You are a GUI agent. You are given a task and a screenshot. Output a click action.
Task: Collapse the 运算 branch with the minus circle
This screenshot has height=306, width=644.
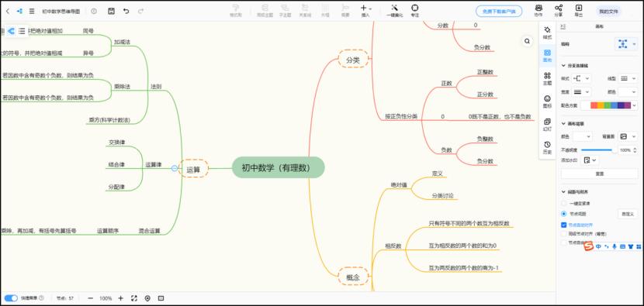(174, 168)
